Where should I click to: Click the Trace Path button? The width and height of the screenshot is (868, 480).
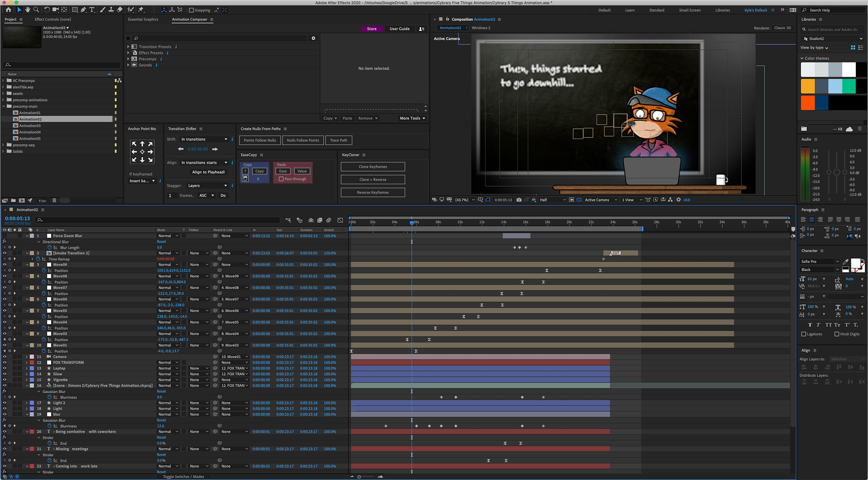(339, 141)
